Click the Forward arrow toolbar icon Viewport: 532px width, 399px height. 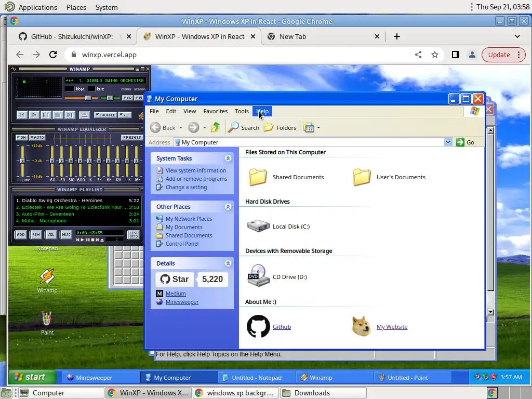pos(194,128)
